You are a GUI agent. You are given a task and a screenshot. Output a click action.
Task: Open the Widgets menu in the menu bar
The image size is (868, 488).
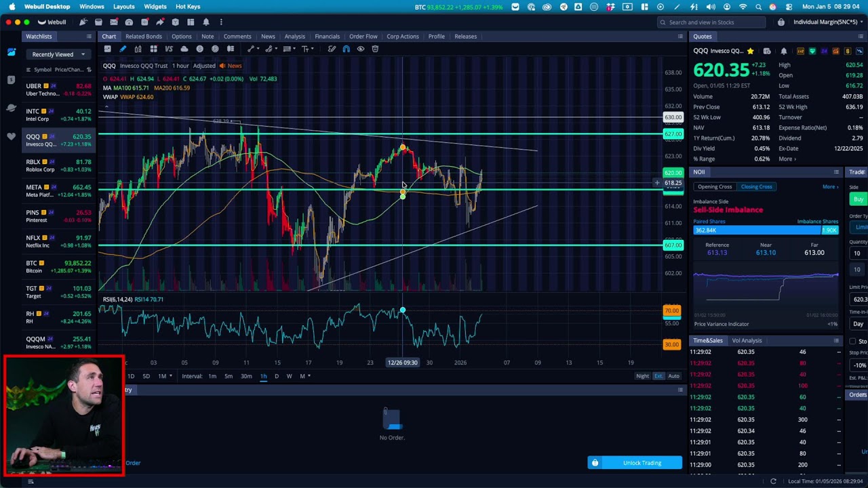pyautogui.click(x=155, y=7)
